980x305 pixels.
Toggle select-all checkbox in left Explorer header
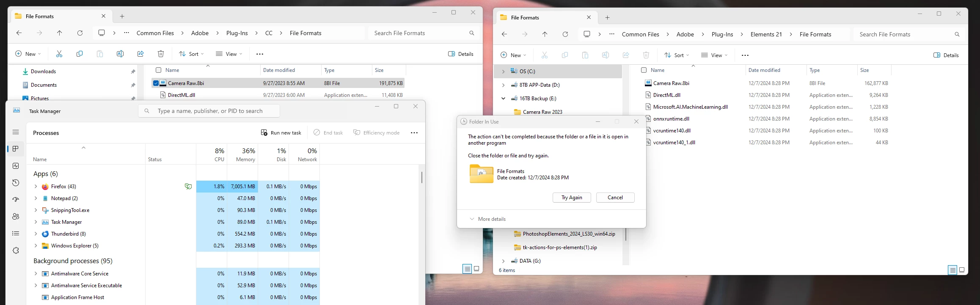159,70
